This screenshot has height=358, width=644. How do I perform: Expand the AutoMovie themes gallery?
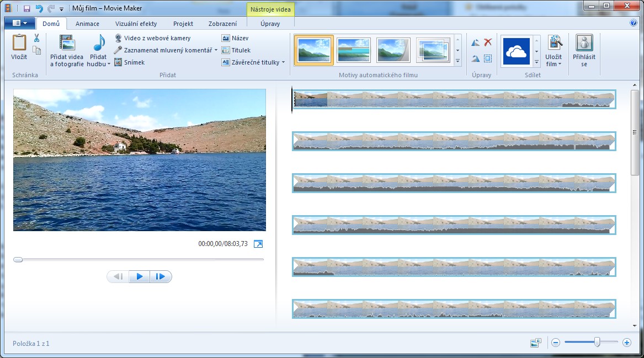(457, 61)
